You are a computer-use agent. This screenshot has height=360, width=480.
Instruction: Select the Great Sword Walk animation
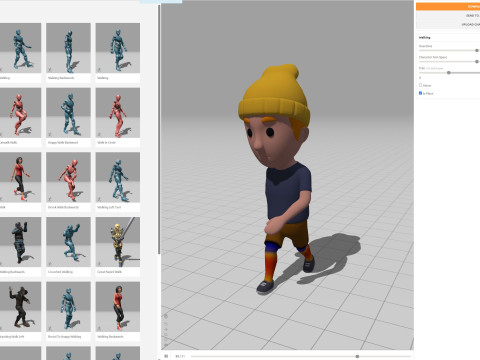coord(118,246)
